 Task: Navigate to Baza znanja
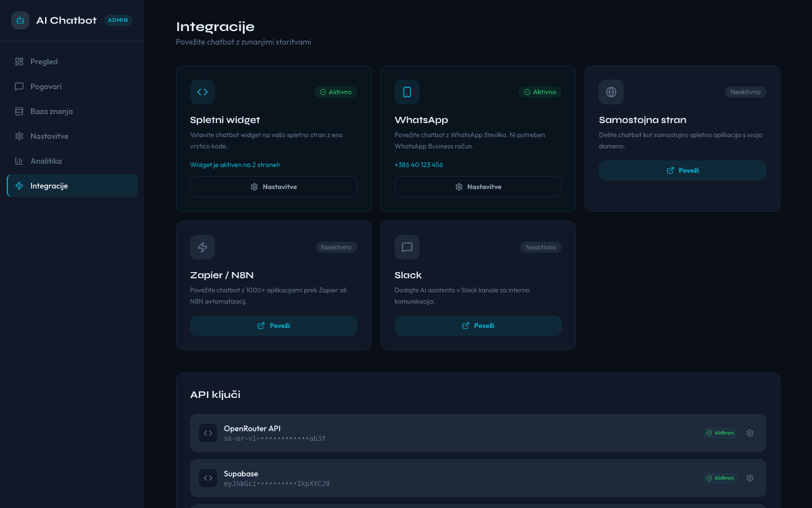72,111
